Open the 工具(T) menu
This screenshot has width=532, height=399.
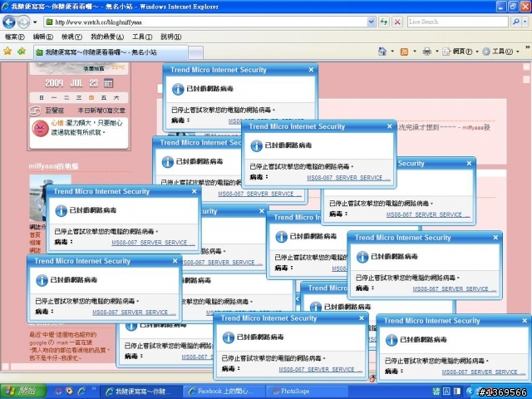[142, 37]
